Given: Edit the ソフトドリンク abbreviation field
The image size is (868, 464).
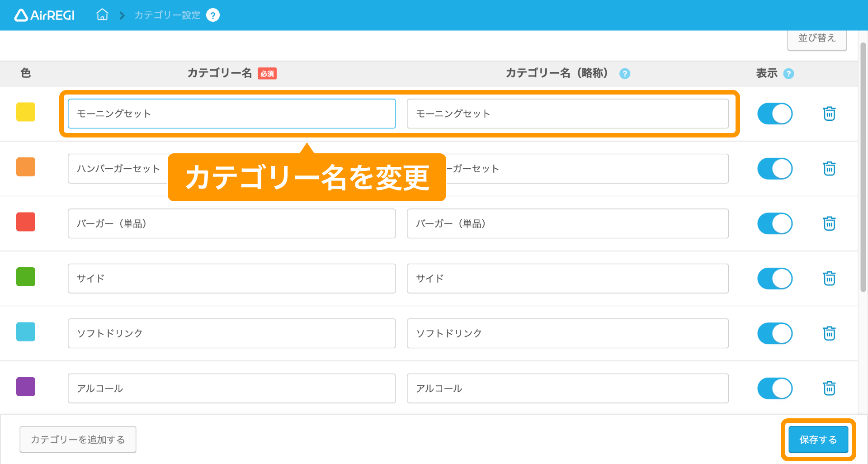Looking at the screenshot, I should click(568, 333).
